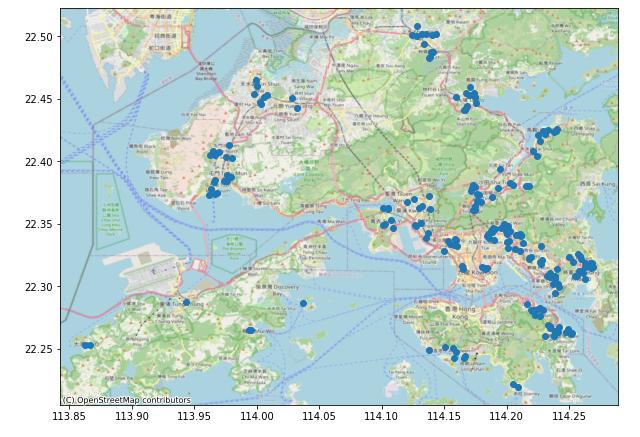Viewport: 640px width, 437px height.
Task: Select the 22.30 y-axis tick label
Action: [40, 287]
